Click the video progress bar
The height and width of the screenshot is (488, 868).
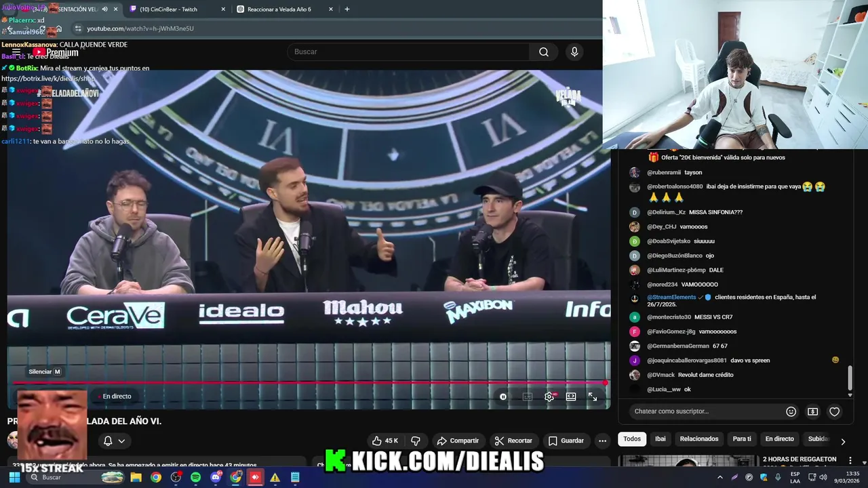(x=309, y=383)
